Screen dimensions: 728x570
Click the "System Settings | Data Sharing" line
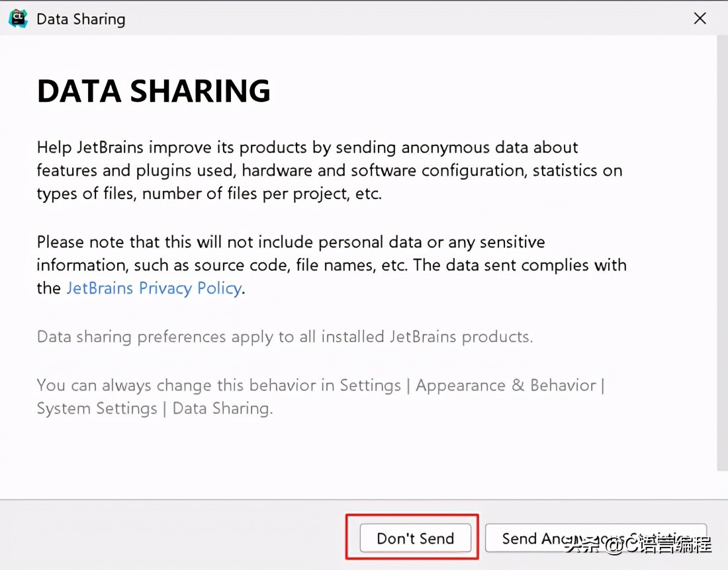(x=154, y=409)
